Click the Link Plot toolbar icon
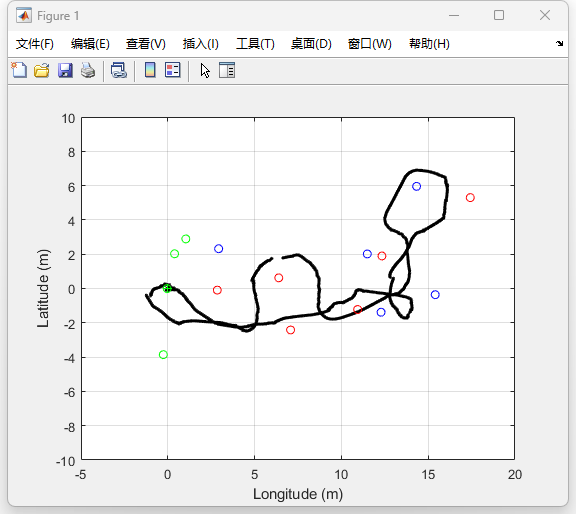This screenshot has height=514, width=576. point(119,70)
